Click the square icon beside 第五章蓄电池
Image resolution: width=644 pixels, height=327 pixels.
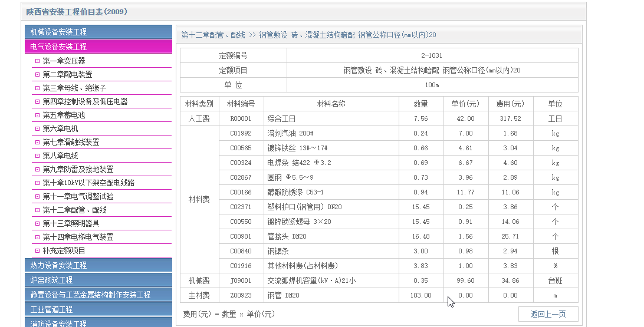click(37, 115)
